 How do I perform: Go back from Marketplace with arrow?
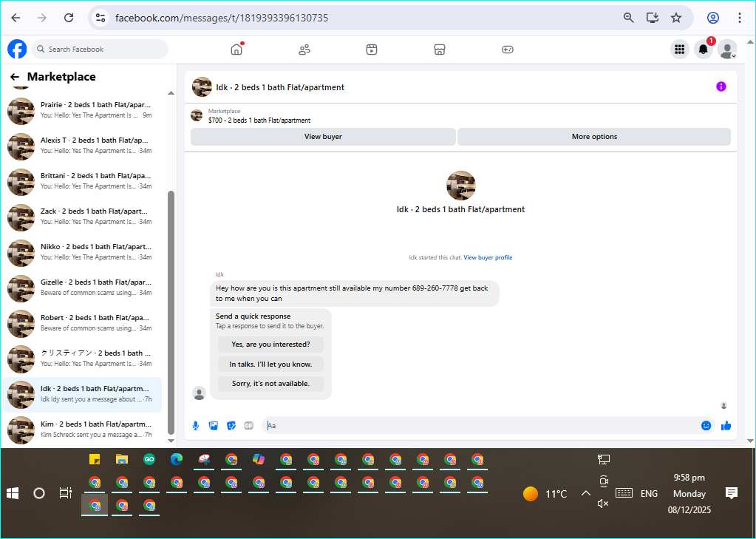pos(15,77)
